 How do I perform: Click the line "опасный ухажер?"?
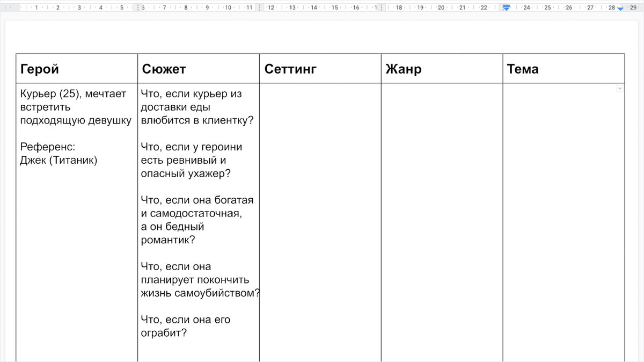click(186, 173)
